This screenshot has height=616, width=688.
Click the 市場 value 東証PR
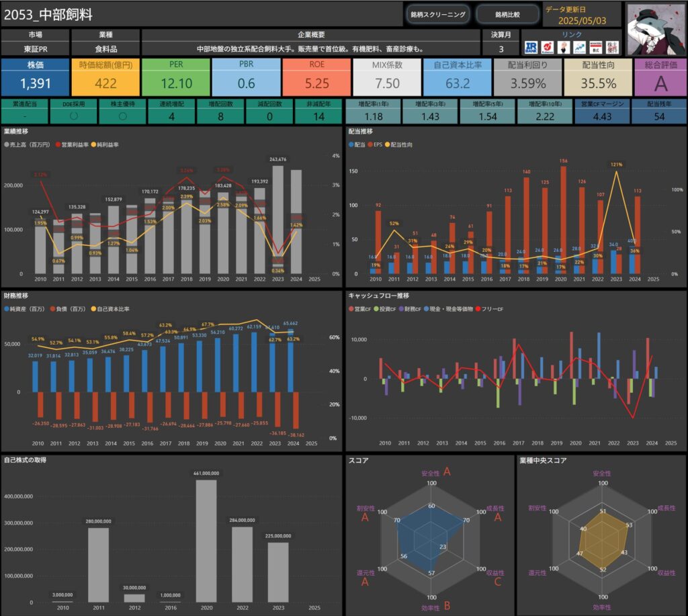pyautogui.click(x=35, y=48)
